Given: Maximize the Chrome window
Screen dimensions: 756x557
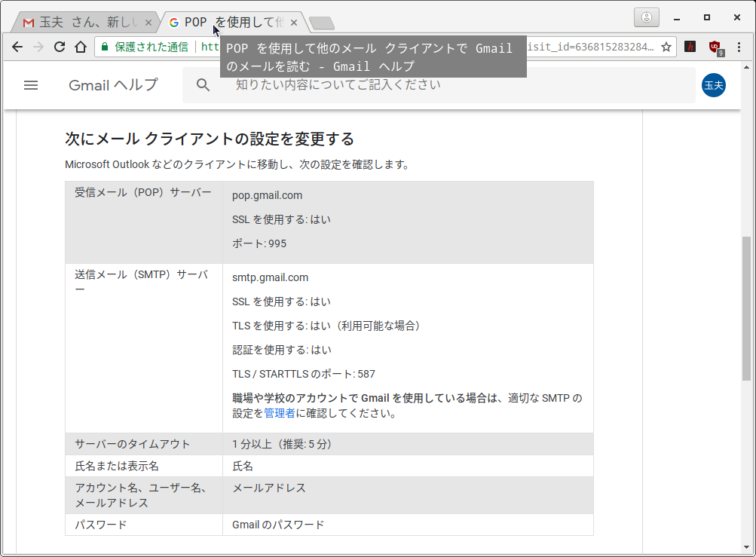Looking at the screenshot, I should pyautogui.click(x=707, y=18).
